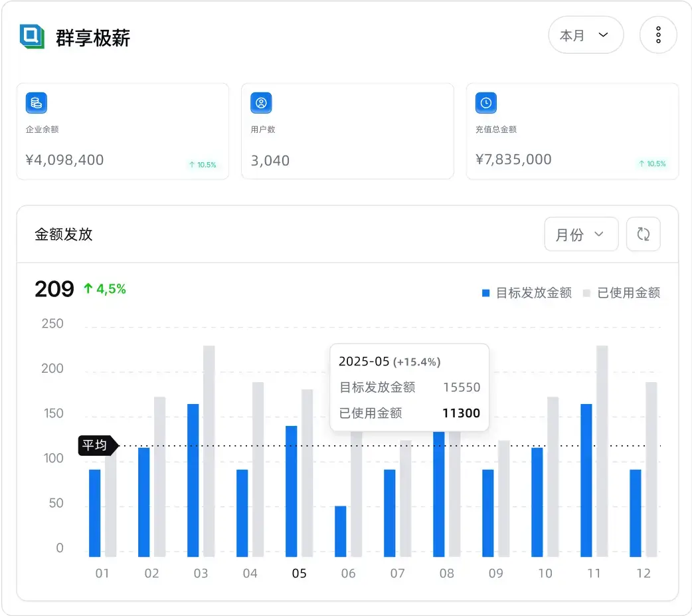This screenshot has width=692, height=616.
Task: Click the 10.5% growth badge on 企业余额
Action: (x=203, y=165)
